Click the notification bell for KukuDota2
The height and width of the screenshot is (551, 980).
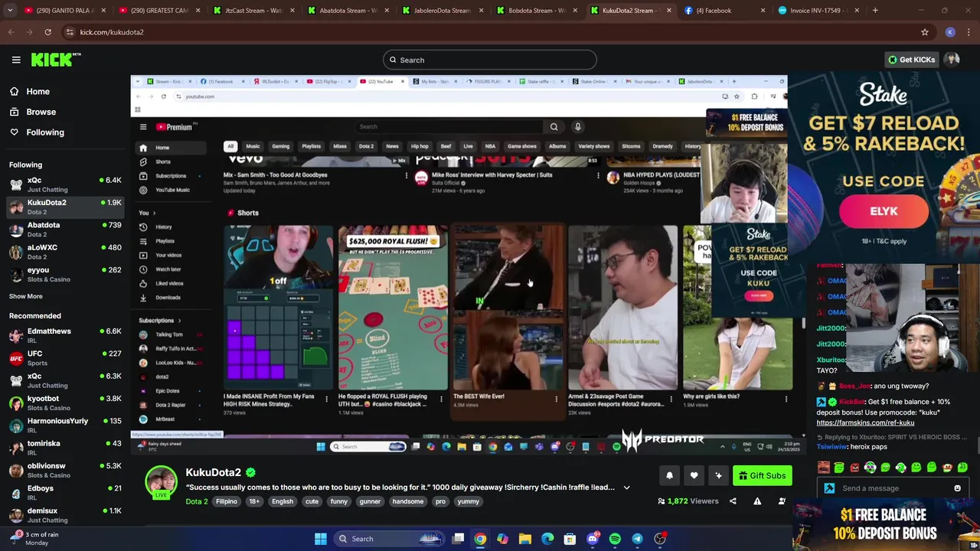coord(669,475)
